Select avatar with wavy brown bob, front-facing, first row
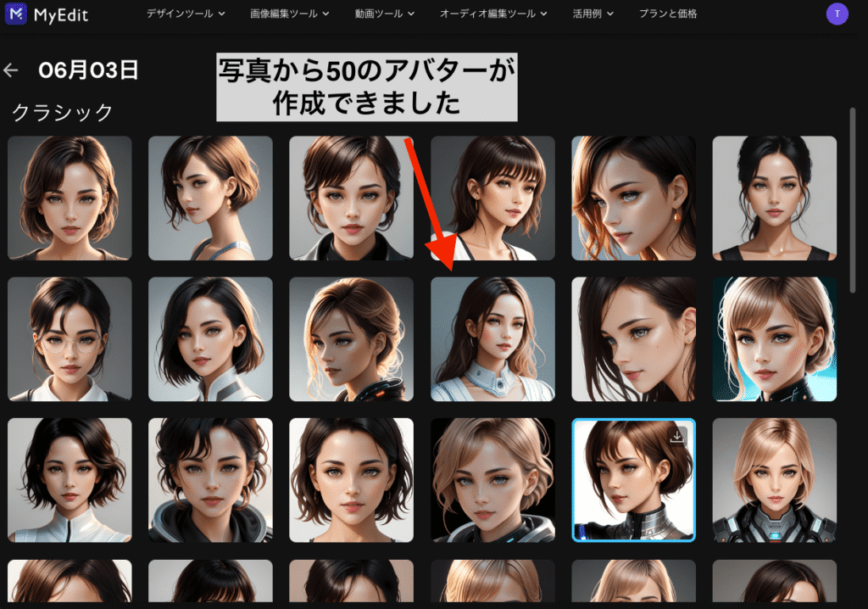Screen dimensions: 868x609 [x=70, y=198]
